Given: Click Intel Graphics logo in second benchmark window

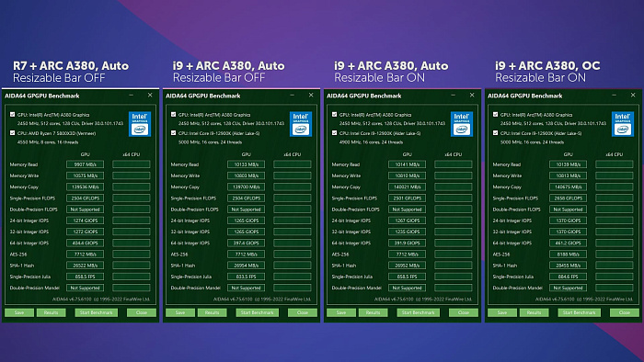Looking at the screenshot, I should [301, 124].
